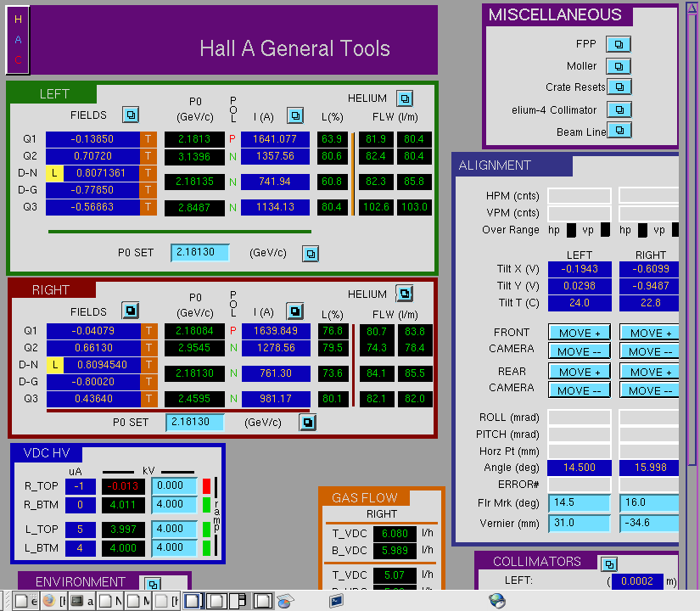
Task: Click the RIGHT P0 SET input field
Action: 195,422
